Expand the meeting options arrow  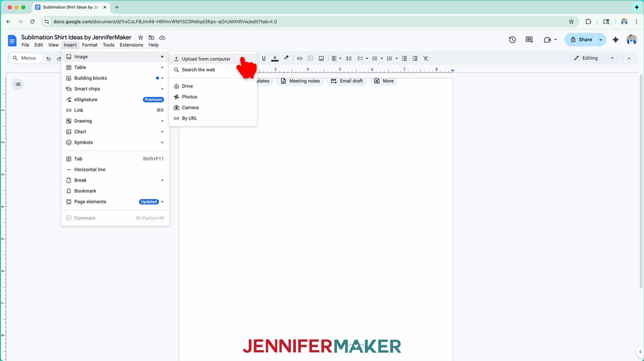556,40
